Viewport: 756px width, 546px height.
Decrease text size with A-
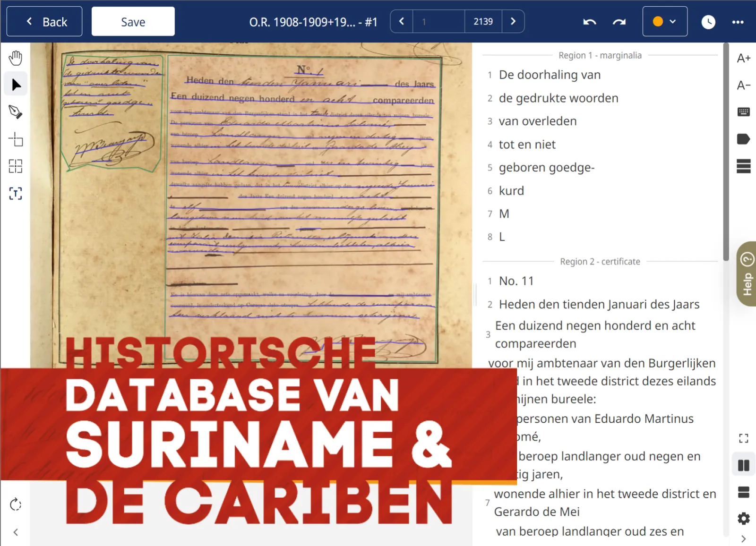click(744, 85)
